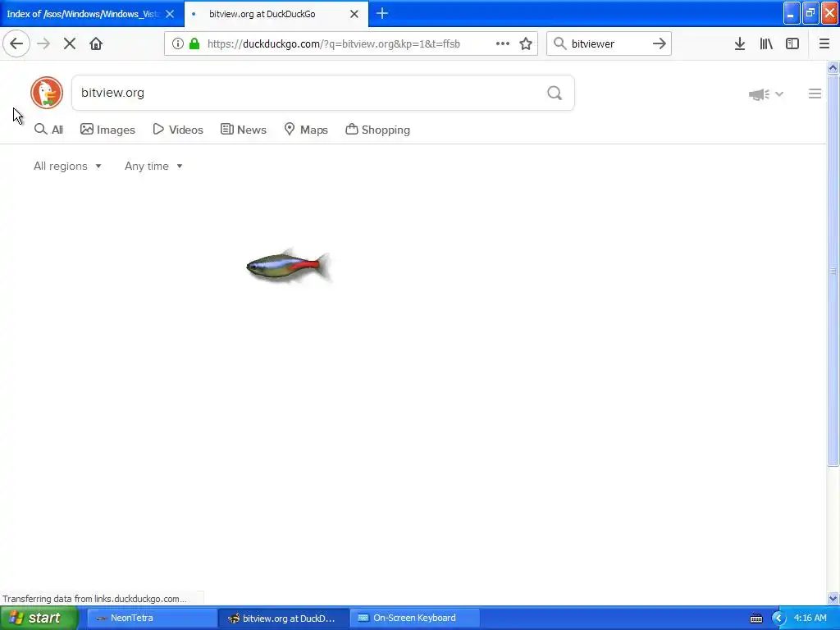Open DuckDuckGo side menu hamburger

(815, 94)
